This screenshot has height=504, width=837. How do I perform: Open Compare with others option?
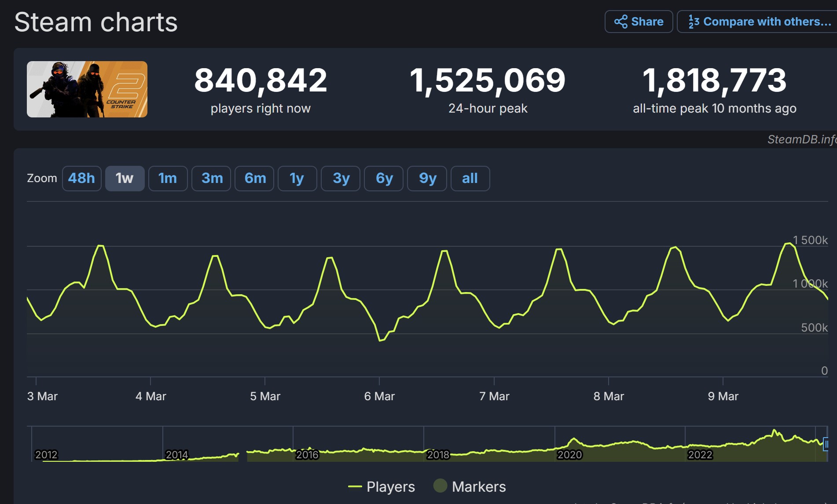point(758,22)
